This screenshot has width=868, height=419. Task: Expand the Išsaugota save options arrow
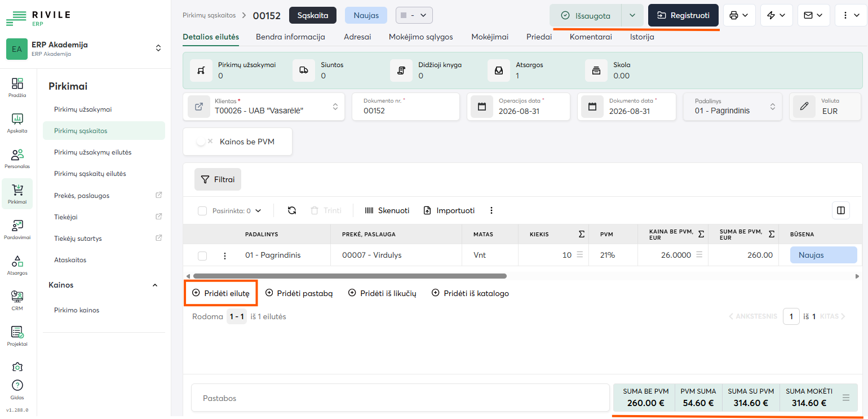pyautogui.click(x=632, y=15)
